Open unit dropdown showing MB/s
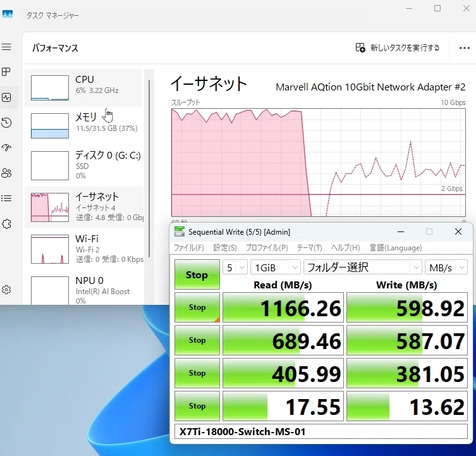The height and width of the screenshot is (456, 476). pos(446,268)
